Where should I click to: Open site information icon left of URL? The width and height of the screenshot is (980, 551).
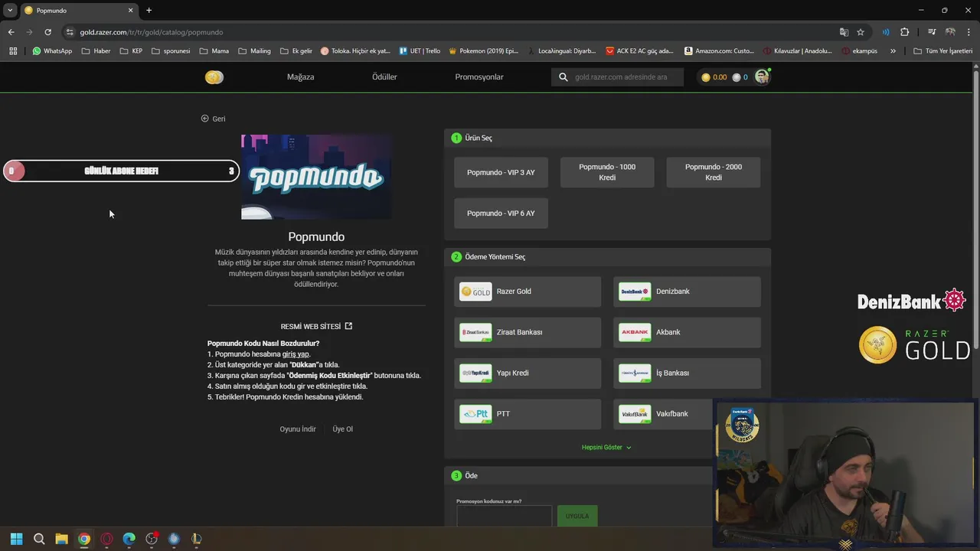[70, 32]
